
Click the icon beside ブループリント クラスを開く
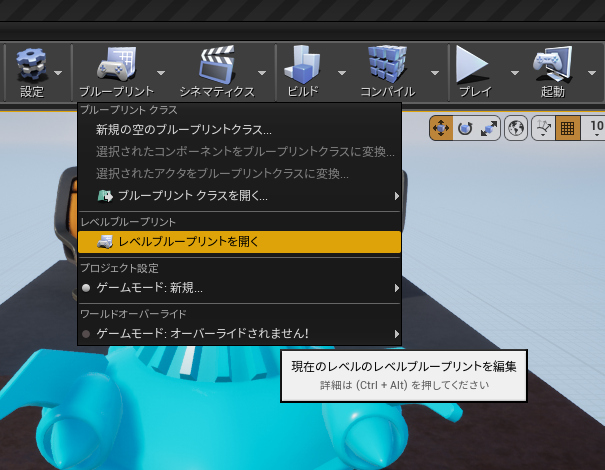click(105, 196)
